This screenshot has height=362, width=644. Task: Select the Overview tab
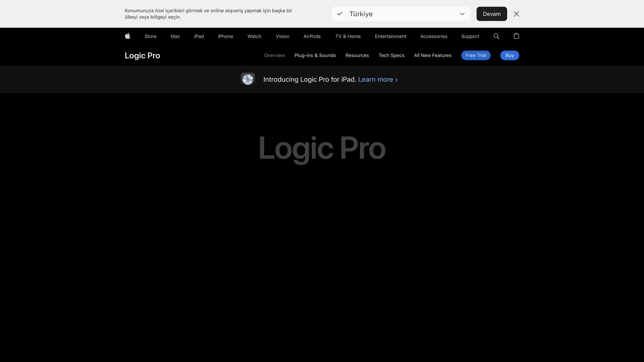click(274, 55)
